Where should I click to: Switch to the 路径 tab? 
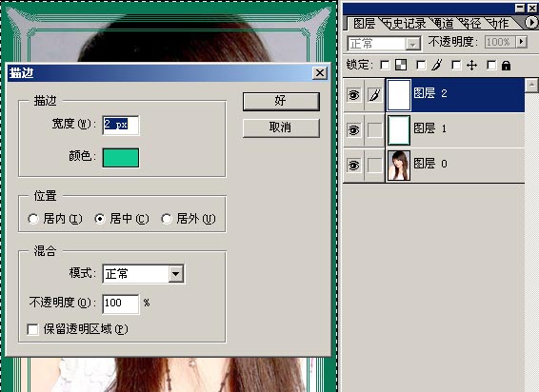tap(470, 24)
